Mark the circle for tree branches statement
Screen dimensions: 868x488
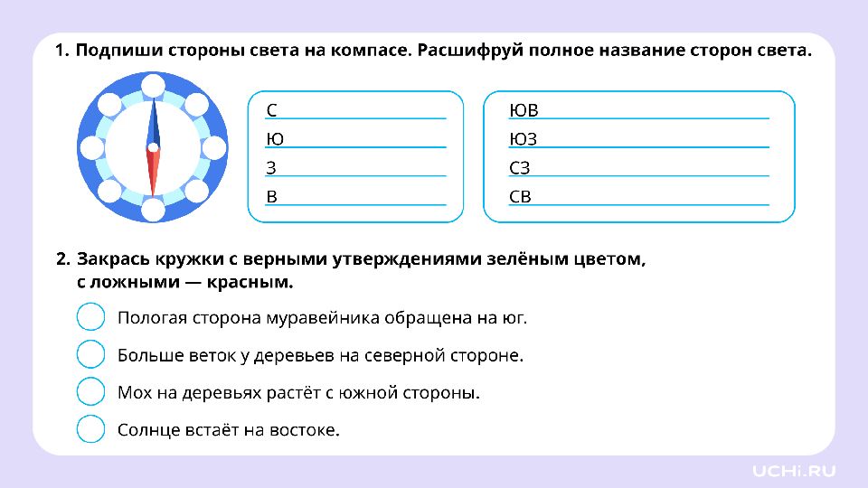[90, 354]
